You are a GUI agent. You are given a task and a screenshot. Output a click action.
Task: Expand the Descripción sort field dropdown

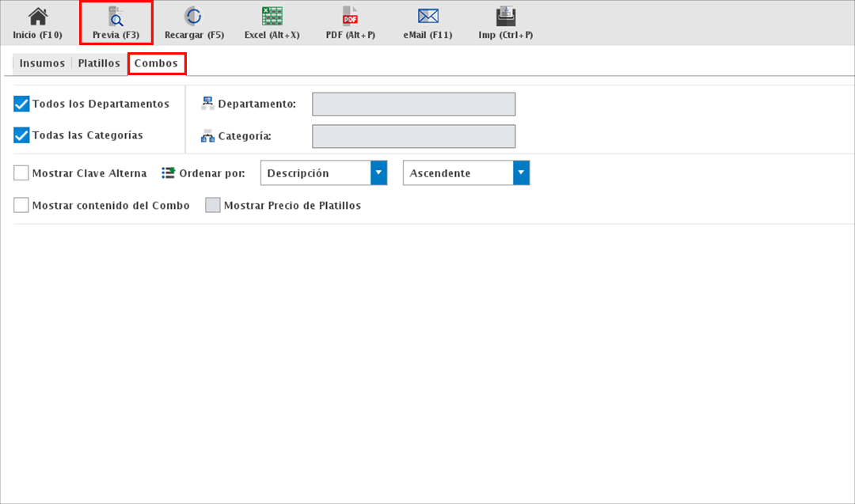pyautogui.click(x=378, y=173)
